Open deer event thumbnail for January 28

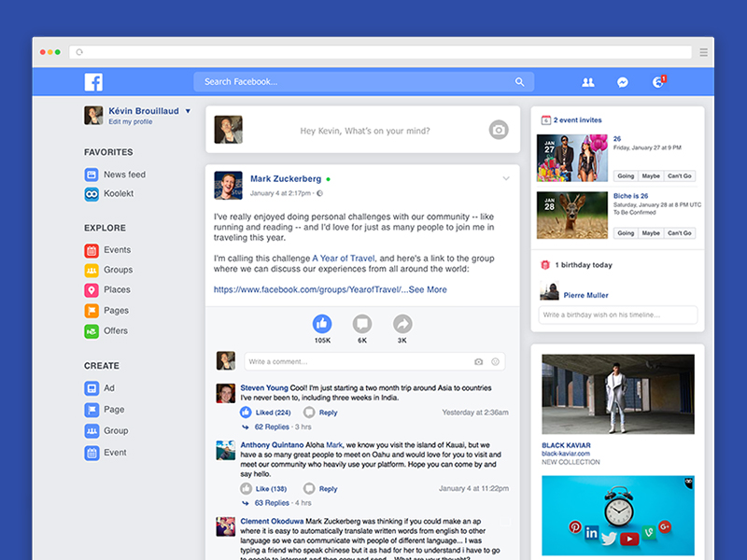click(x=572, y=216)
